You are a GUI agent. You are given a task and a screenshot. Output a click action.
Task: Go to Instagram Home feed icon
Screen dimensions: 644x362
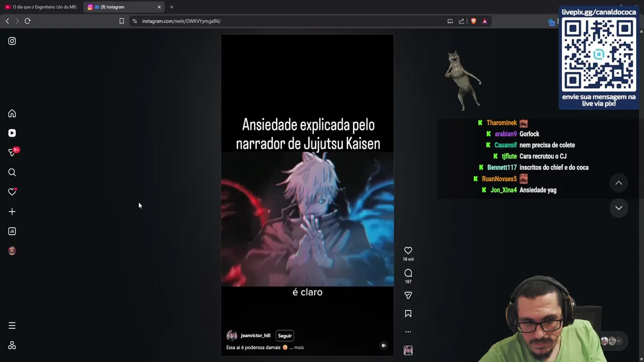click(12, 114)
